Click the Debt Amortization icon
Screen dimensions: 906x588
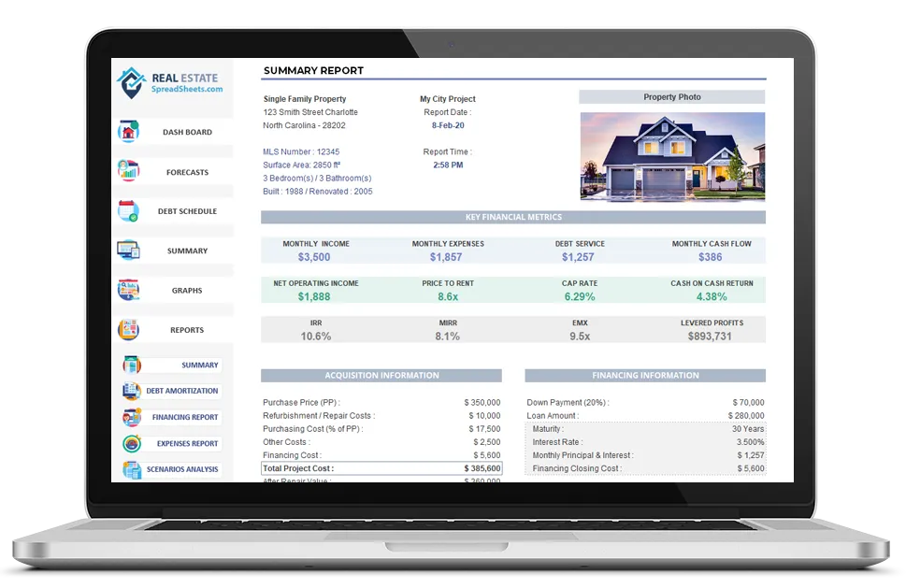tap(132, 391)
